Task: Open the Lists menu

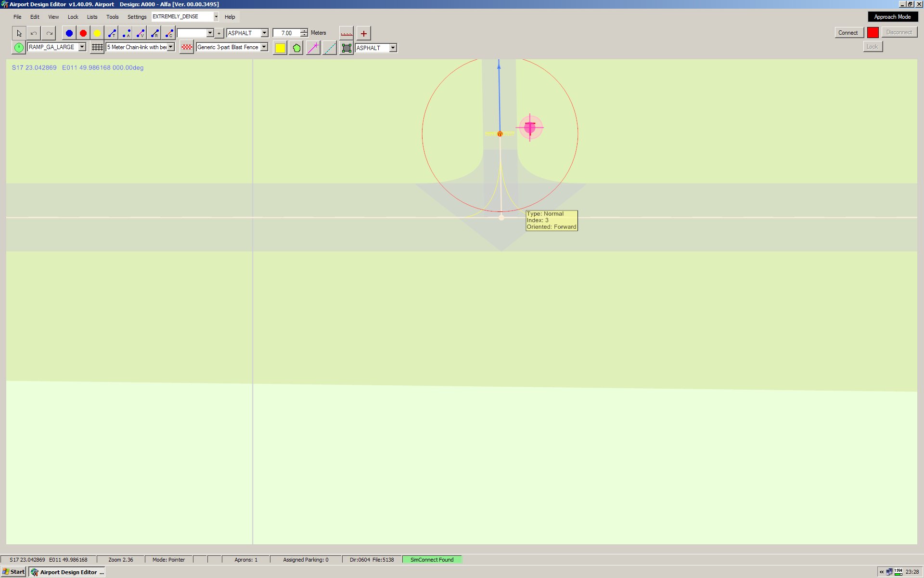Action: click(92, 17)
